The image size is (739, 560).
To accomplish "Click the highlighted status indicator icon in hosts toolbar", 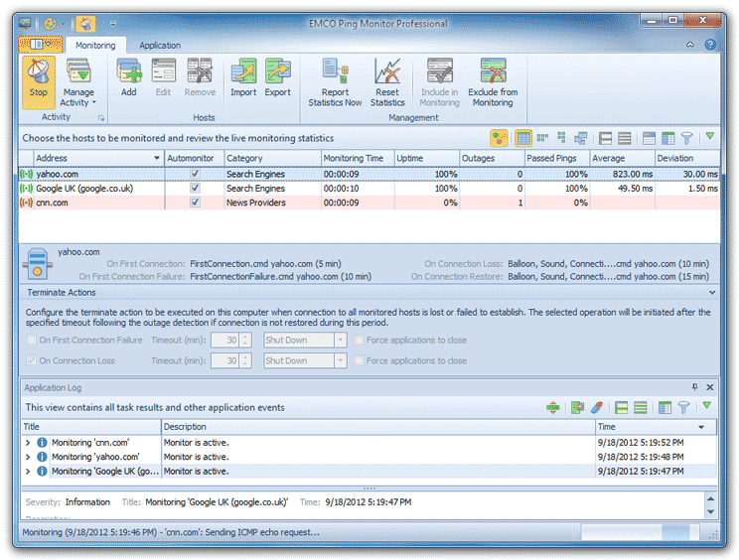I will tap(499, 138).
